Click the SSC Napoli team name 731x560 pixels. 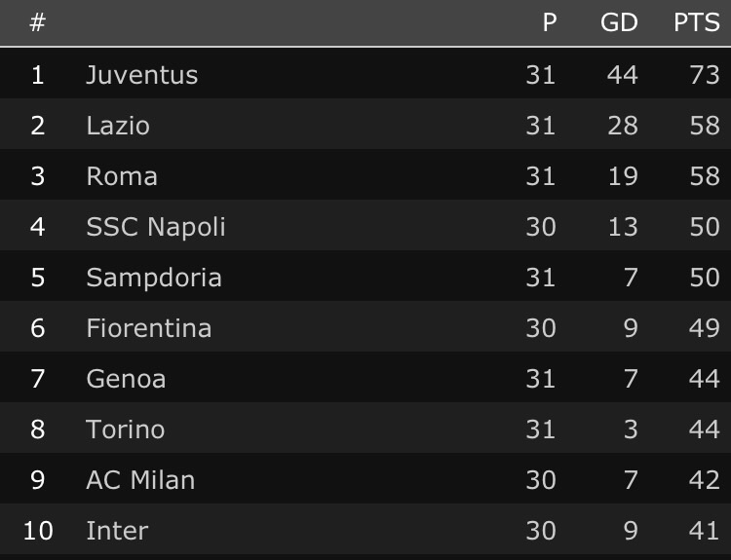coord(156,227)
